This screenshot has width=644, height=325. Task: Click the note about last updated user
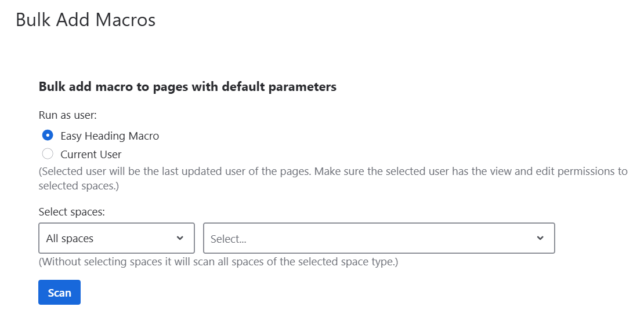tap(333, 178)
